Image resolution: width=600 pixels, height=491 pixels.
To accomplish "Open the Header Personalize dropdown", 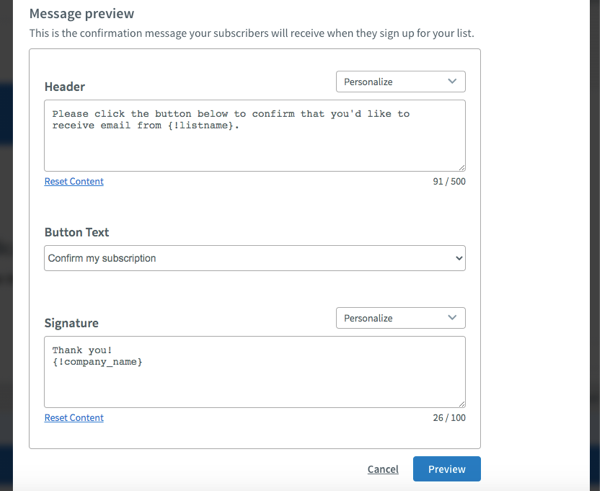I will click(401, 82).
